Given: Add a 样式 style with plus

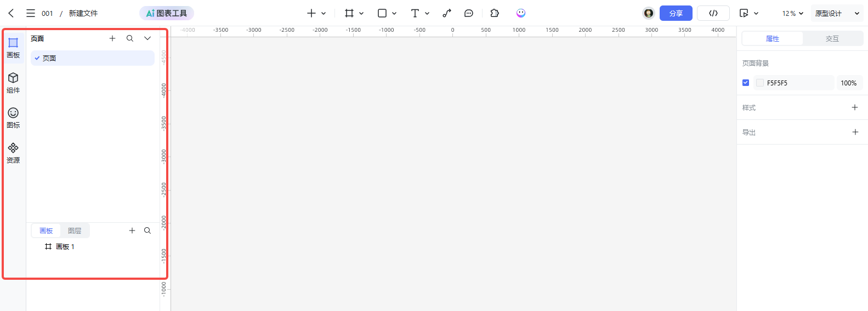Looking at the screenshot, I should (855, 107).
